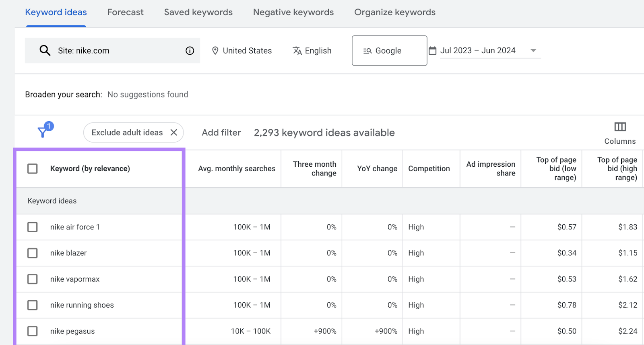Viewport: 644px width, 345px height.
Task: Click the Add filter button
Action: 221,132
